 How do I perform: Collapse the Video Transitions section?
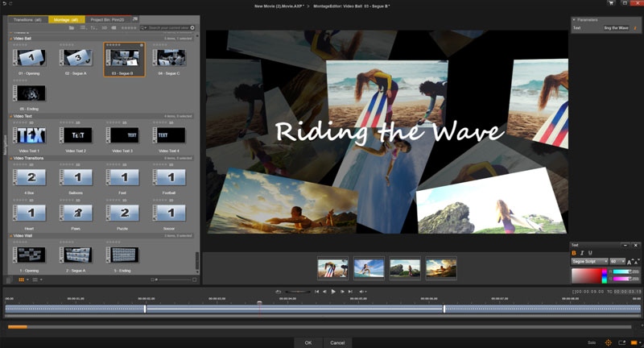(x=11, y=158)
